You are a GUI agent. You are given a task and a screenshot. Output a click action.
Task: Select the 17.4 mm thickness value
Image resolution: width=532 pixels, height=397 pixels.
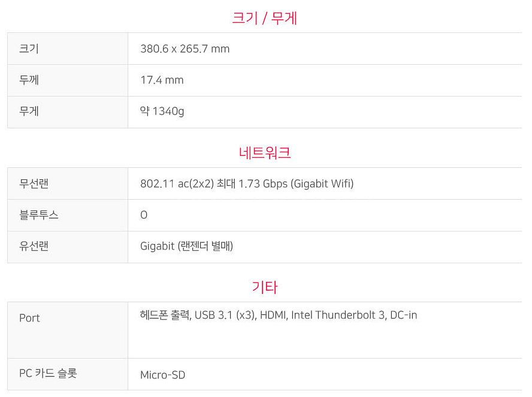162,80
